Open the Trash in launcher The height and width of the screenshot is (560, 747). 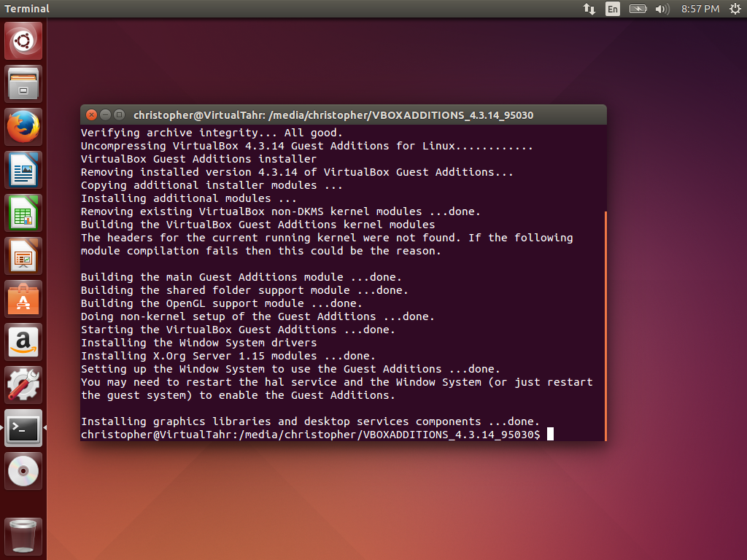pos(23,536)
